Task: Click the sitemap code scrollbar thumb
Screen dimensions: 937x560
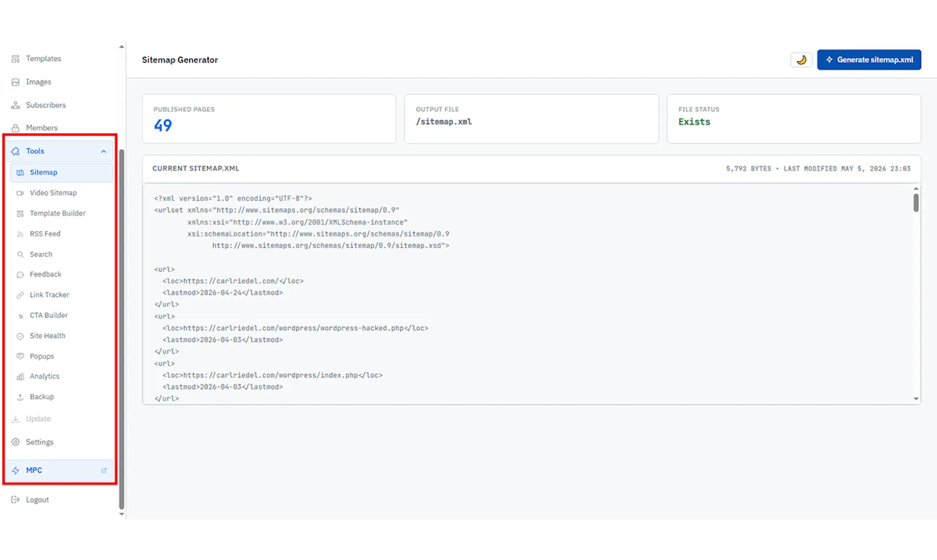Action: [x=916, y=202]
